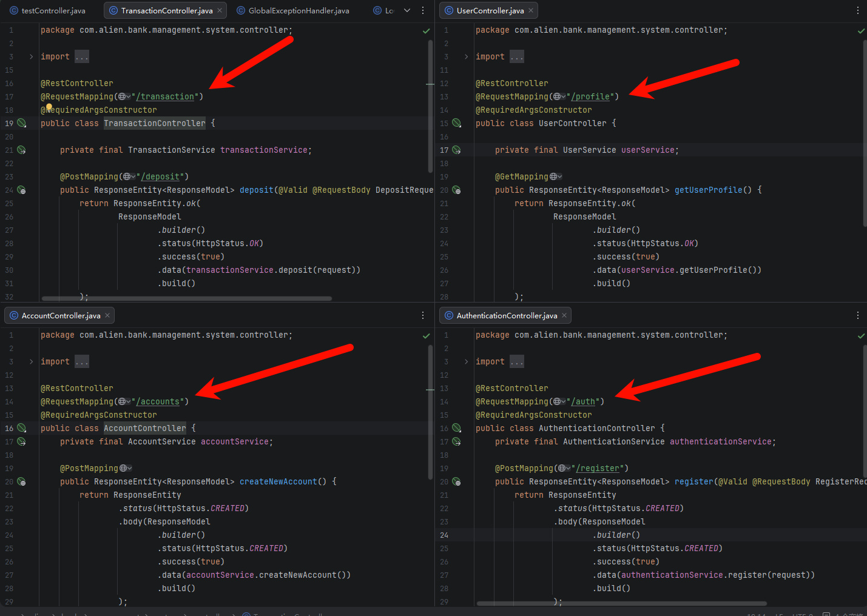Open tab options menu in AuthenticationController pane
Image resolution: width=867 pixels, height=616 pixels.
(x=858, y=315)
